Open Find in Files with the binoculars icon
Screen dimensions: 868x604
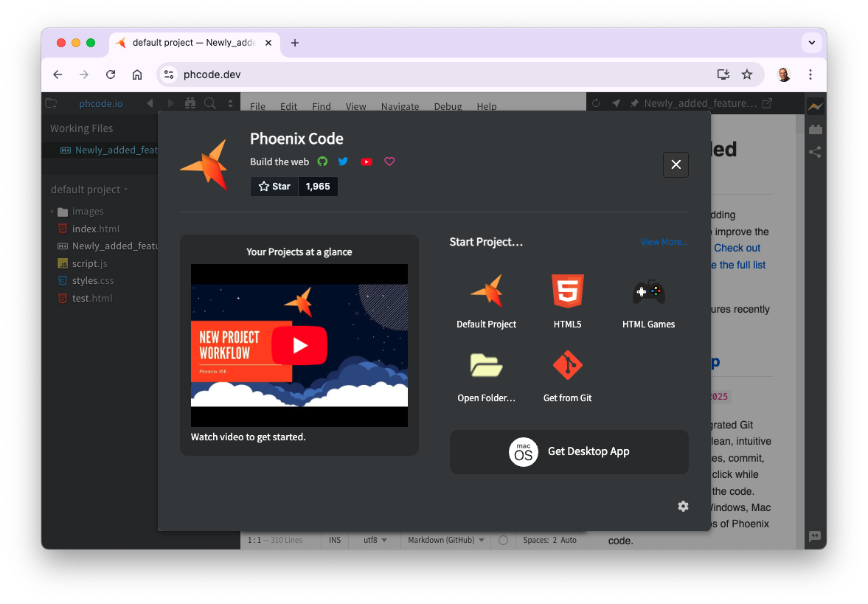[190, 104]
